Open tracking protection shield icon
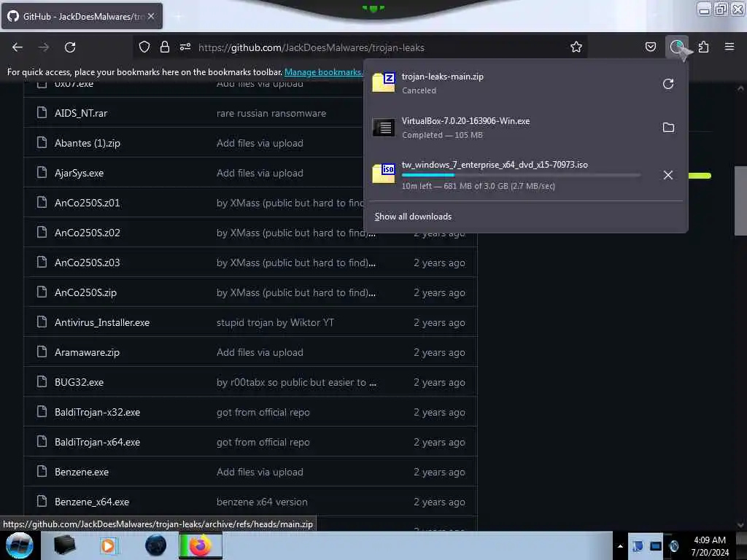 [144, 47]
